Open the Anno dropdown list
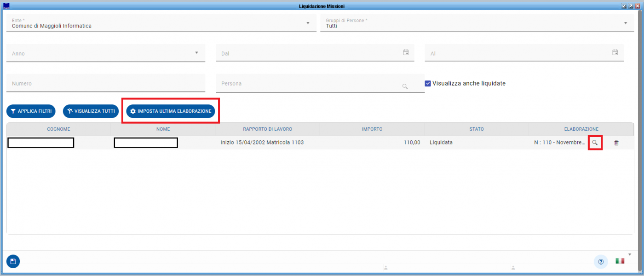644x276 pixels. pos(196,53)
